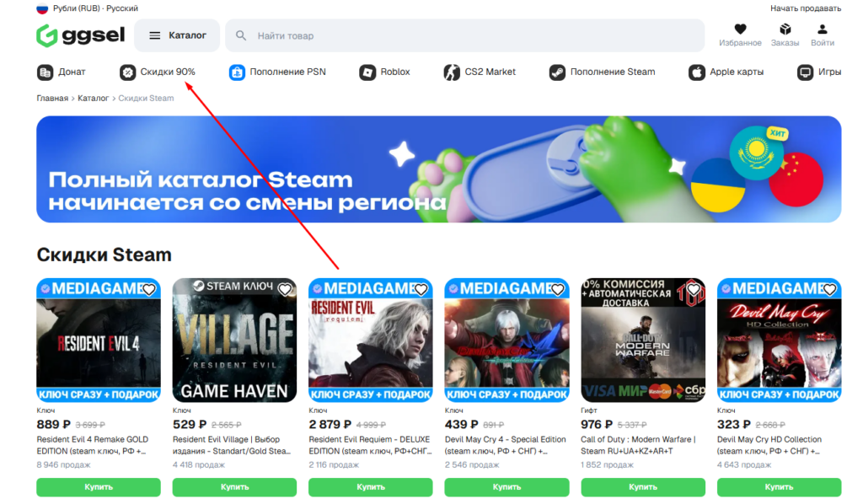Screen dimensions: 863x504
Task: Buy Devil May Cry 4 via Купить
Action: tap(507, 487)
